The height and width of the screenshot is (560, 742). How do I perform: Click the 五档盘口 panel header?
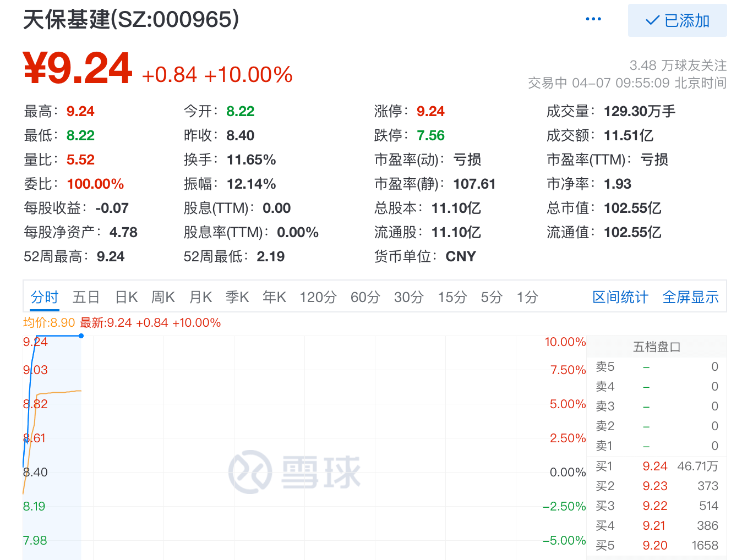coord(657,347)
